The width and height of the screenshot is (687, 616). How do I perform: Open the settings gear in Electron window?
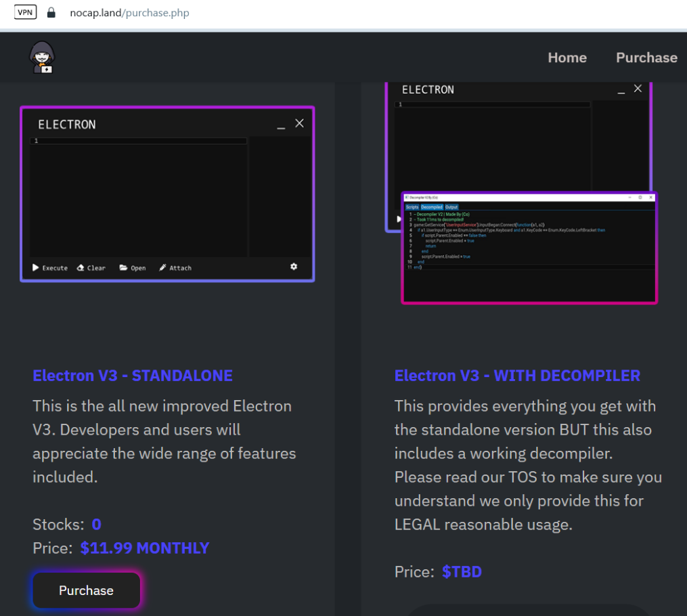294,267
